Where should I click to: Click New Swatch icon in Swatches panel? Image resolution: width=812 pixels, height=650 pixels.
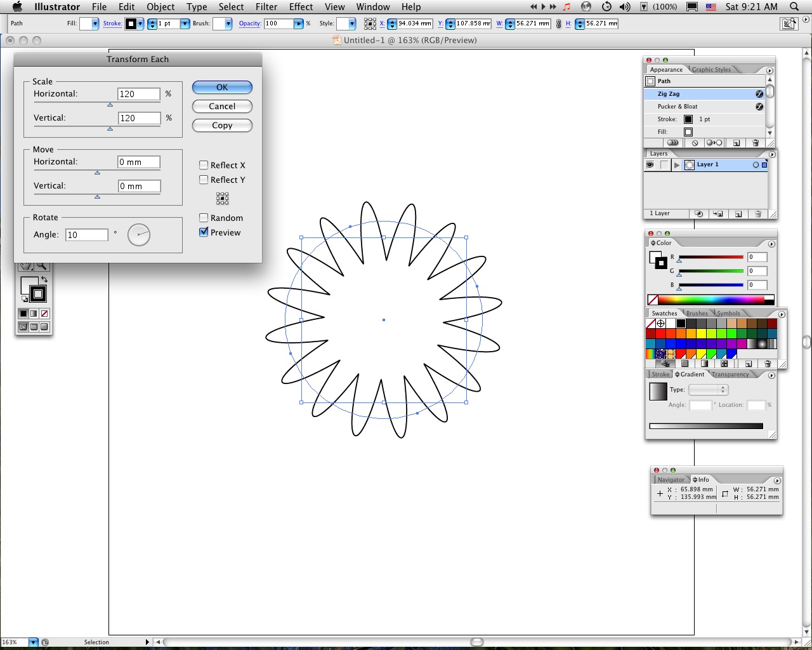coord(749,364)
